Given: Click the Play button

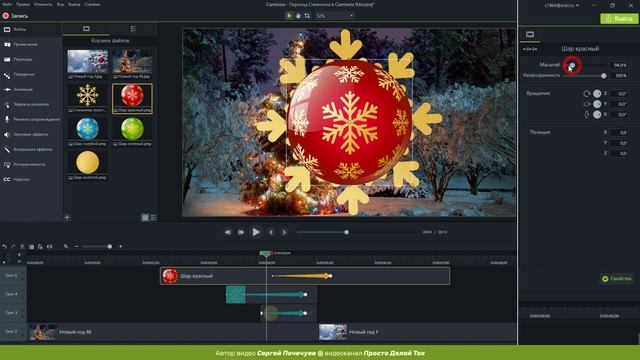Looking at the screenshot, I should 256,232.
